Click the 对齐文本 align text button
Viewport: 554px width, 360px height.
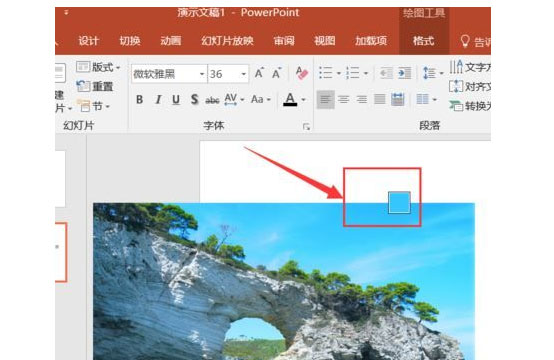pos(470,86)
